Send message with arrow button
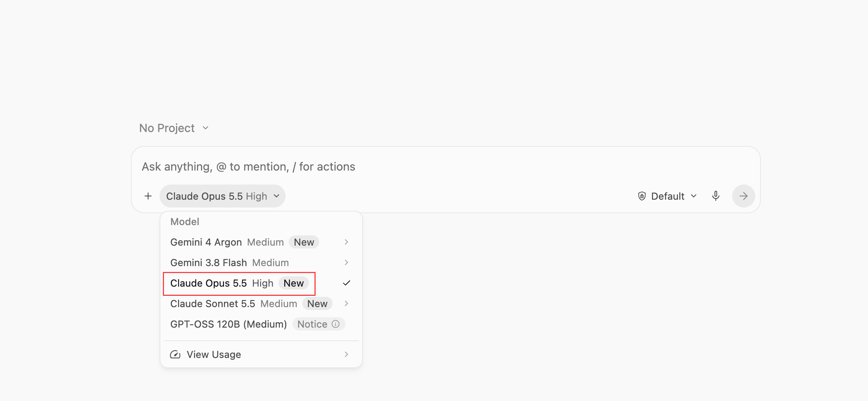 [x=743, y=196]
